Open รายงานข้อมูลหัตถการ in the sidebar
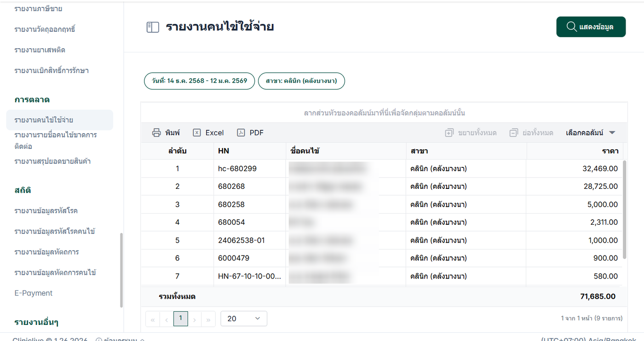 (x=46, y=252)
